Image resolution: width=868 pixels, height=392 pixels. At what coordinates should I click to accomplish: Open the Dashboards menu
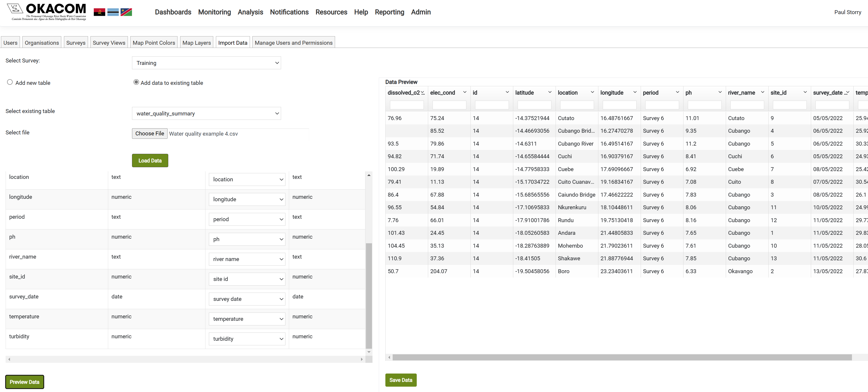click(173, 12)
